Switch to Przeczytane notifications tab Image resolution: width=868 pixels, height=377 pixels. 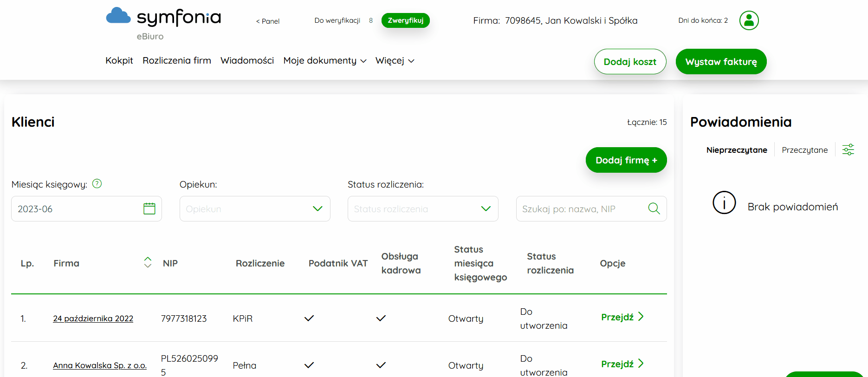click(x=805, y=150)
